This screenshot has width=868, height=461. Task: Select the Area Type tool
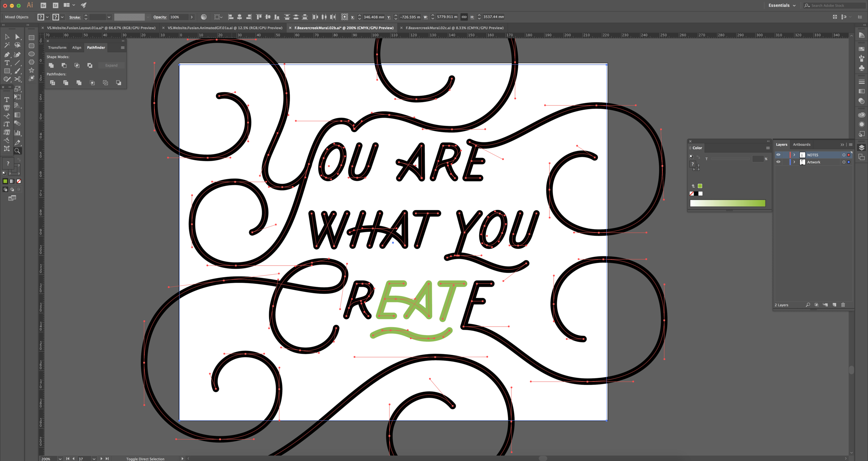(7, 108)
